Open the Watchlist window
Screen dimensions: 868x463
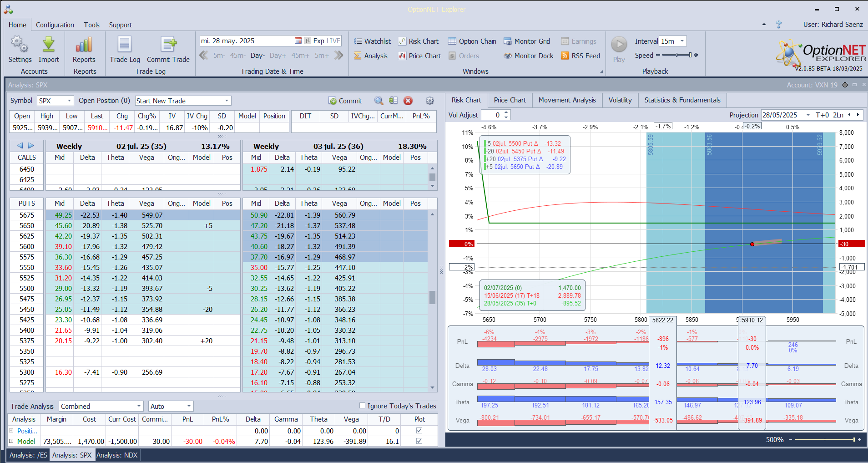coord(372,41)
